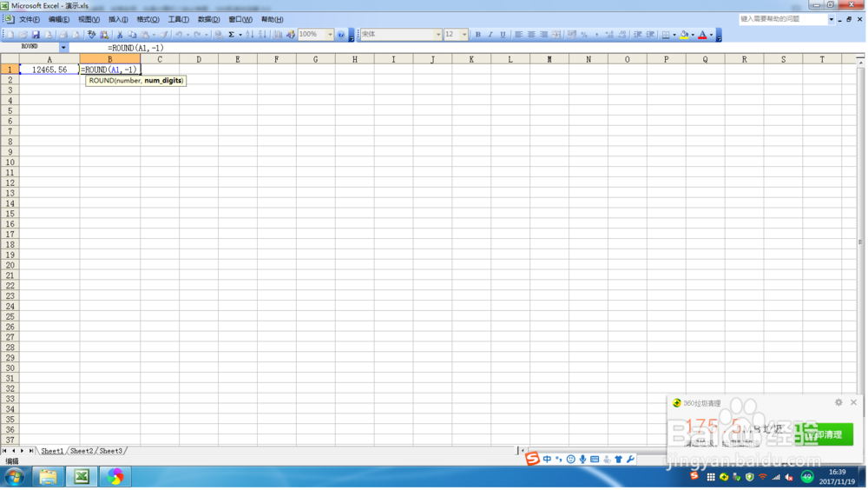Apply Currency style format icon
Image resolution: width=868 pixels, height=490 pixels.
(572, 35)
